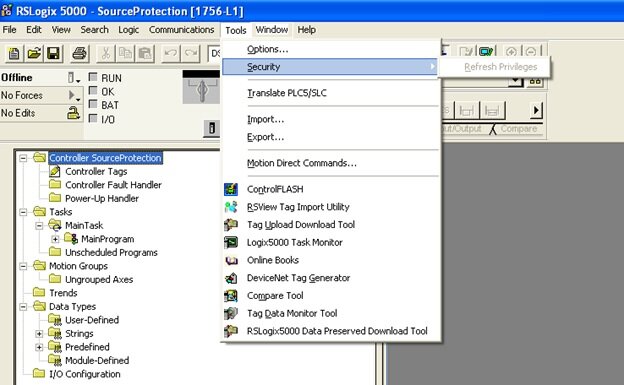The width and height of the screenshot is (624, 385).
Task: Click the Paste clipboard toolbar icon
Action: coord(146,53)
